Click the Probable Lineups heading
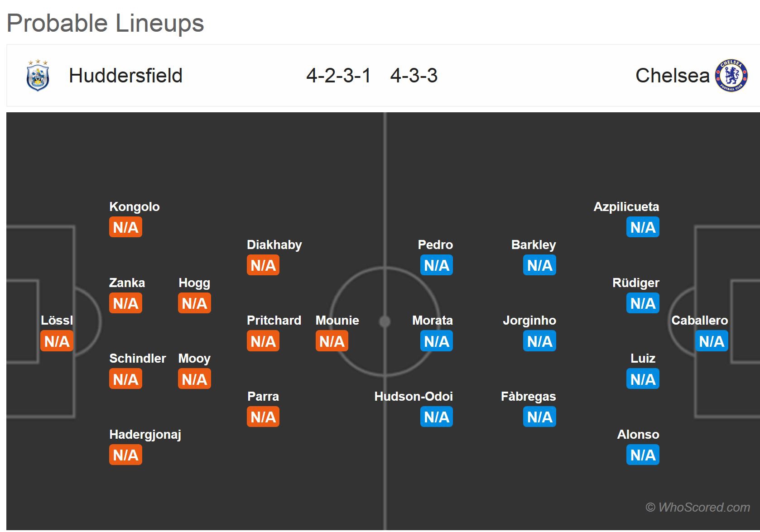Screen dimensions: 760x532 point(106,23)
